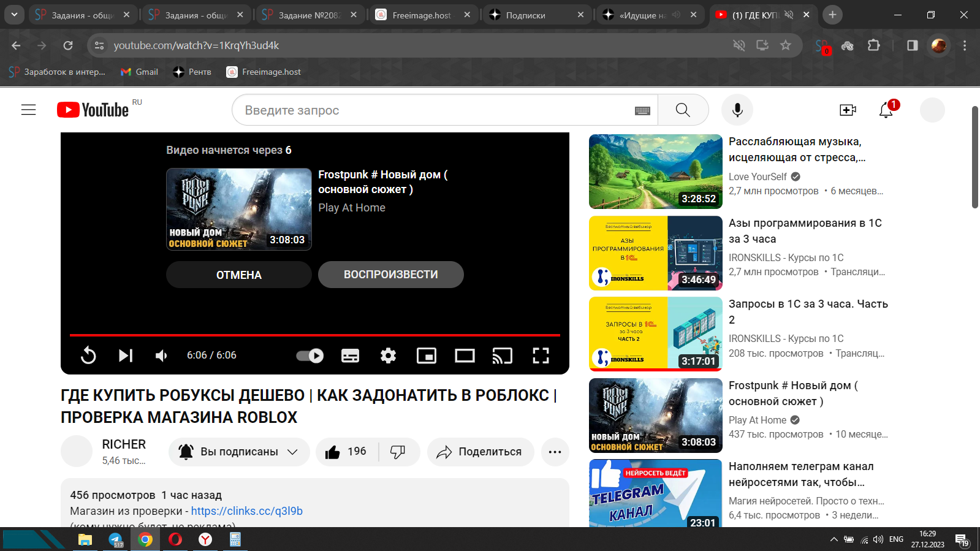Screen dimensions: 980x551
Task: Click the red video progress bar
Action: point(315,335)
